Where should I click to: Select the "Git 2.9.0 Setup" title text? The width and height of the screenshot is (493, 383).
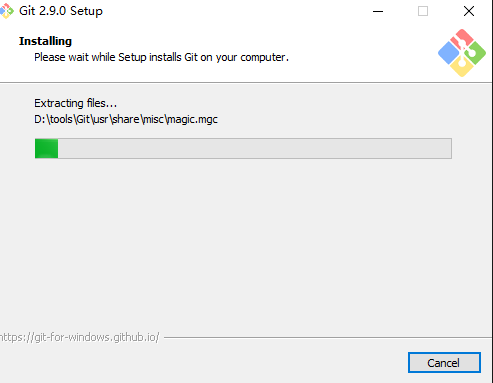pos(61,11)
